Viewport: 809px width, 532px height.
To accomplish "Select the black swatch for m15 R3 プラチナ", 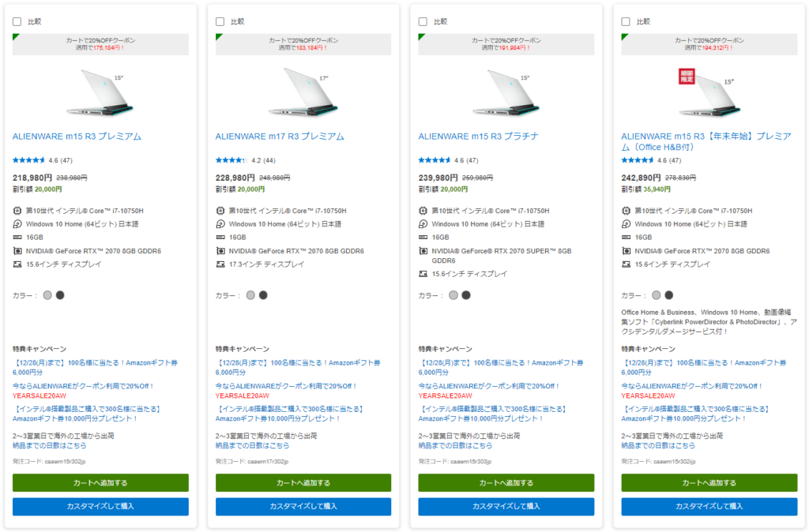I will pyautogui.click(x=466, y=295).
